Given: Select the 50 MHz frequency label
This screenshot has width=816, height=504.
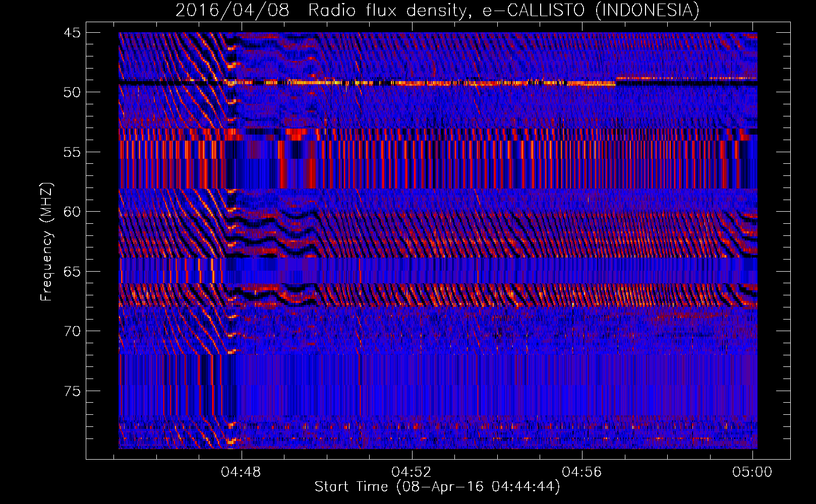Looking at the screenshot, I should click(72, 92).
